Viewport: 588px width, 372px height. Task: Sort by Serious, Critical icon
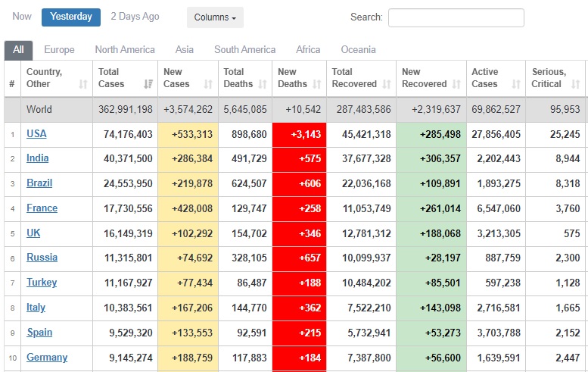576,84
